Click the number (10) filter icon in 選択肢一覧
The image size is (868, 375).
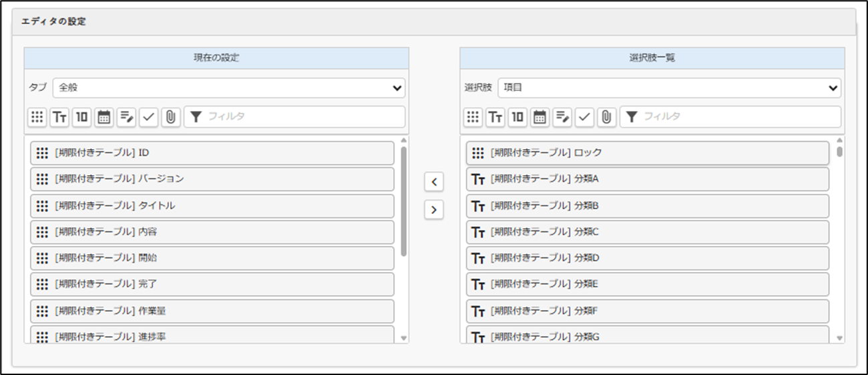pos(517,117)
